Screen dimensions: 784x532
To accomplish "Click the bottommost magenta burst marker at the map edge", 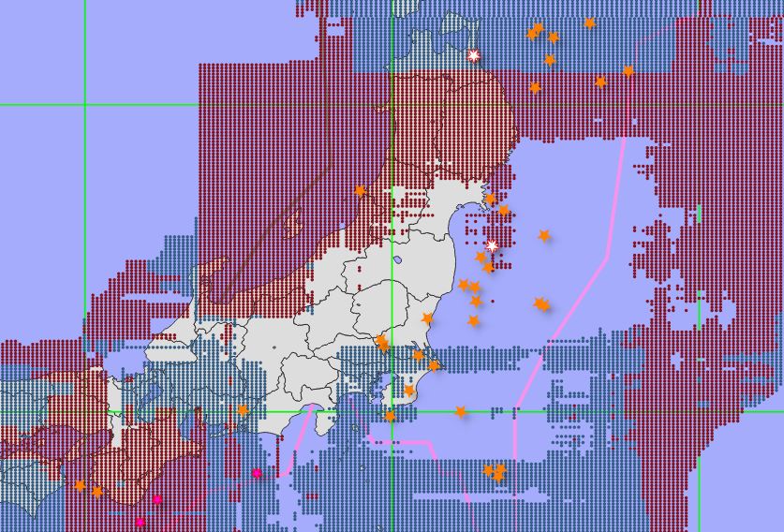I will [x=140, y=523].
